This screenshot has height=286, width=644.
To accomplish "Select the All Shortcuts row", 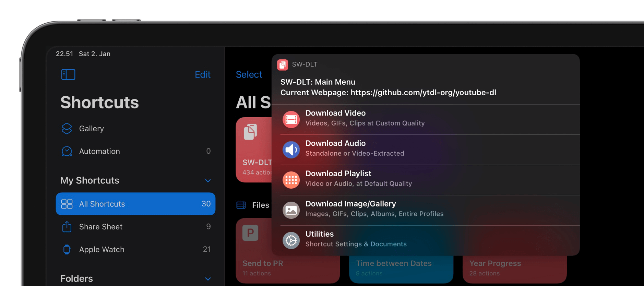I will [135, 204].
